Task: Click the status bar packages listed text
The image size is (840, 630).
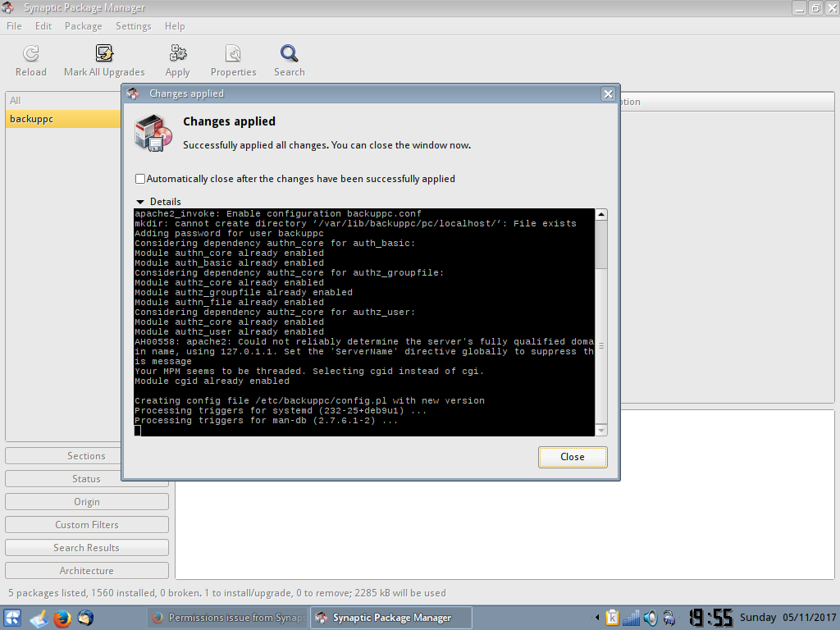Action: (227, 593)
